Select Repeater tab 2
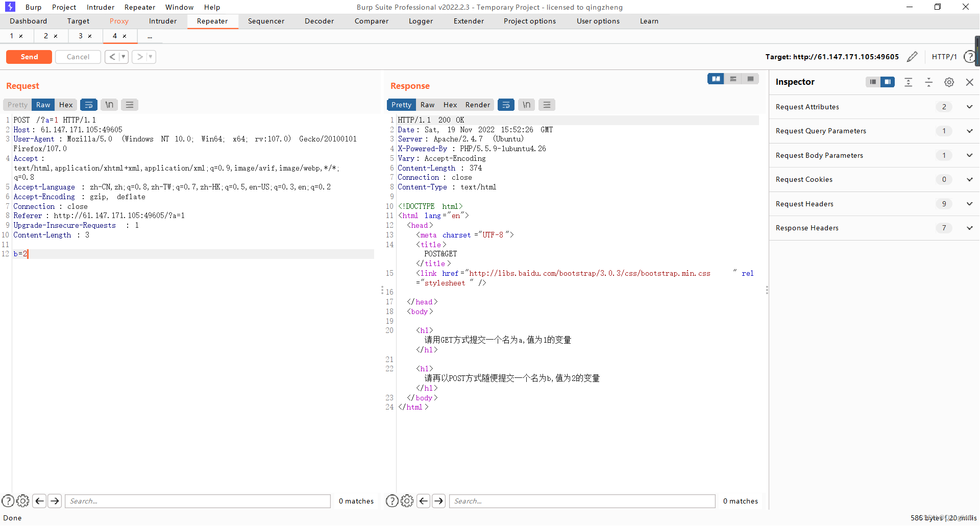The image size is (980, 526). coord(46,36)
